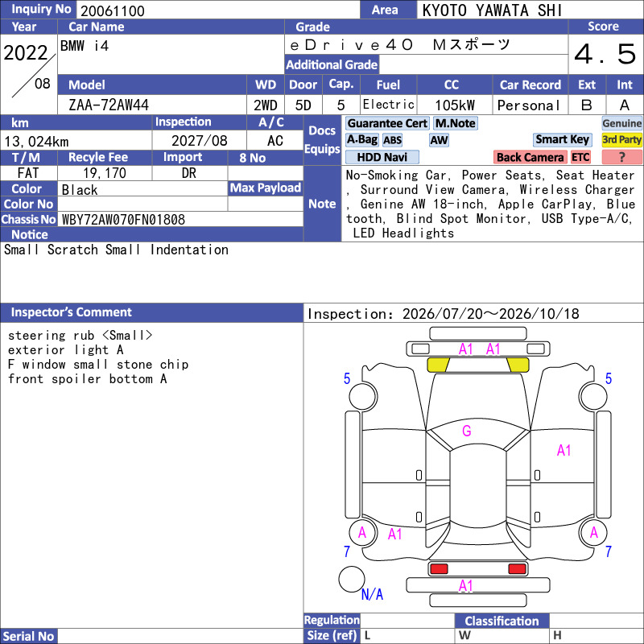This screenshot has height=644, width=644.
Task: Click the CC value 105kW
Action: pos(455,105)
